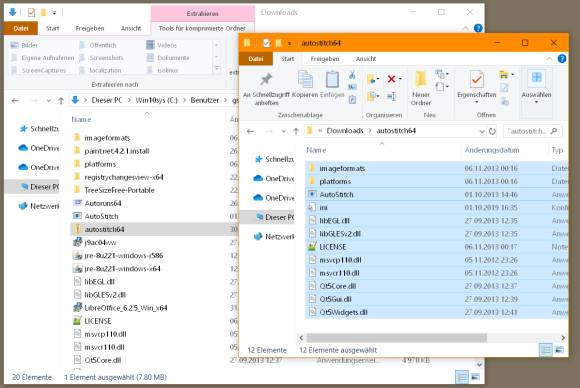Open help icon in autostitch64 window

[x=562, y=59]
